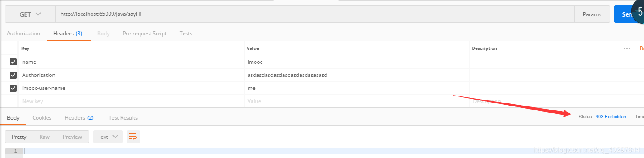View response Headers (2) tab
This screenshot has height=158, width=644.
click(79, 118)
